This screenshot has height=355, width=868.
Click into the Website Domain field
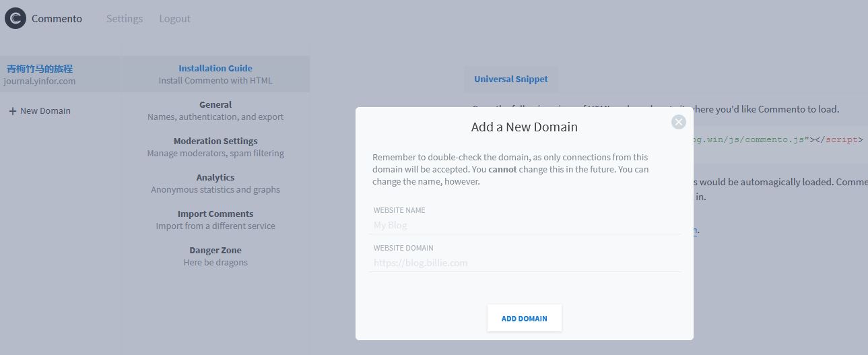point(525,263)
